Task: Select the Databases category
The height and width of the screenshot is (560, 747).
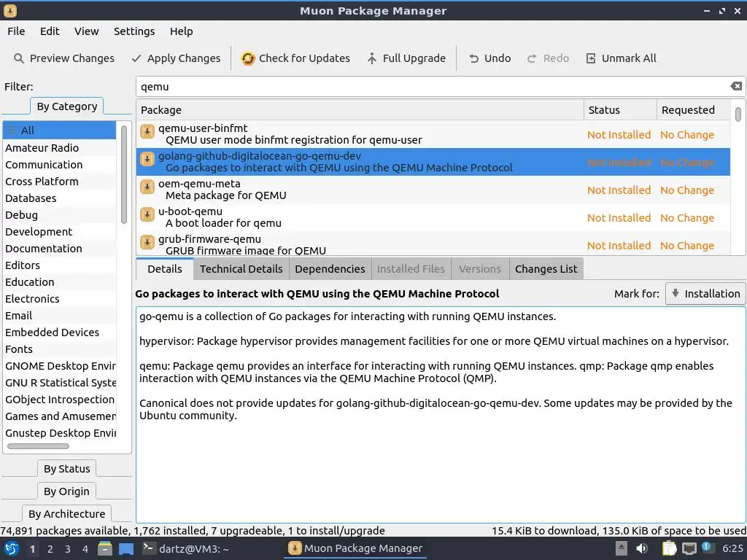Action: pos(60,198)
